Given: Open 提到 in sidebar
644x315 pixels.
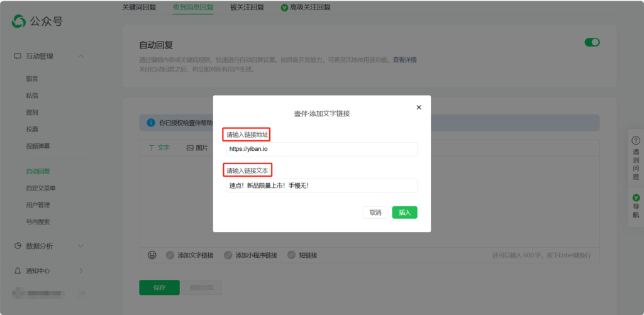Looking at the screenshot, I should click(32, 113).
